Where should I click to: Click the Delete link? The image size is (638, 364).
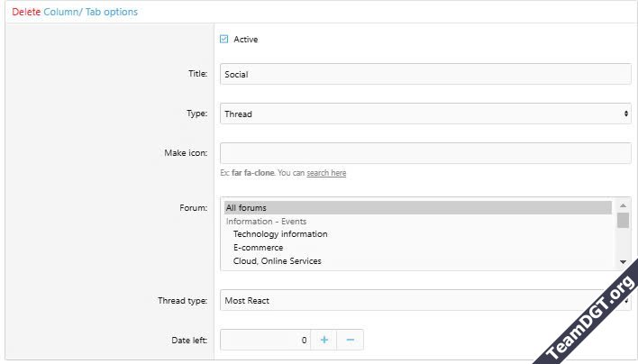coord(26,13)
